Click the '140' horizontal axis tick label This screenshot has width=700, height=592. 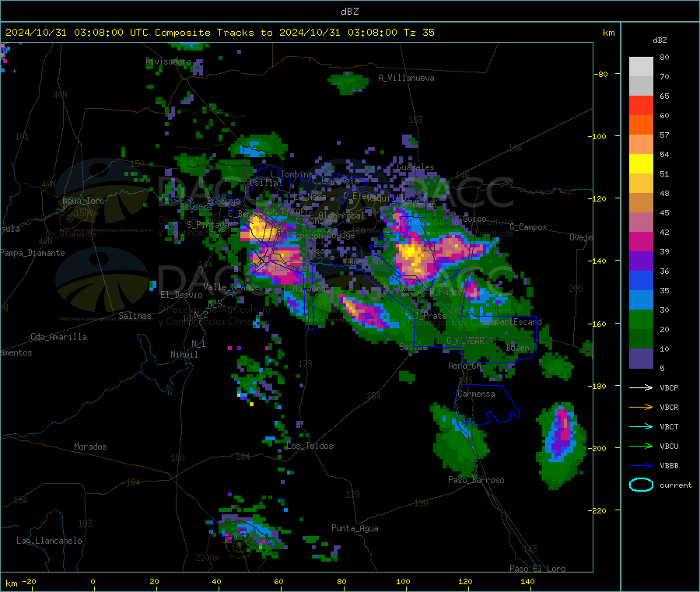coord(527,582)
